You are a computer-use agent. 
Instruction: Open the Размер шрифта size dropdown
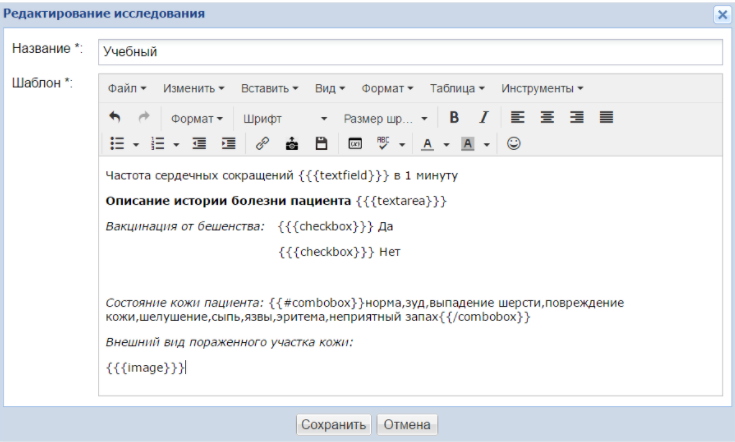385,118
